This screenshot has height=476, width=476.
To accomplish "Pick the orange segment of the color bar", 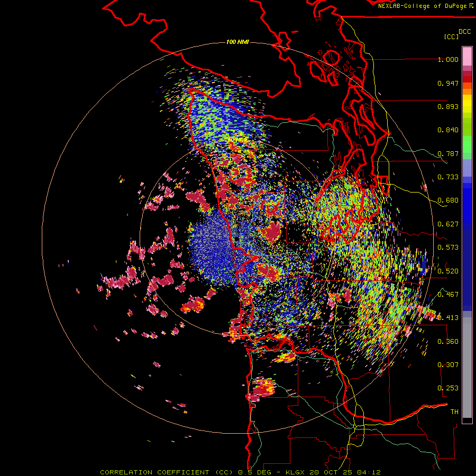I will click(x=467, y=91).
